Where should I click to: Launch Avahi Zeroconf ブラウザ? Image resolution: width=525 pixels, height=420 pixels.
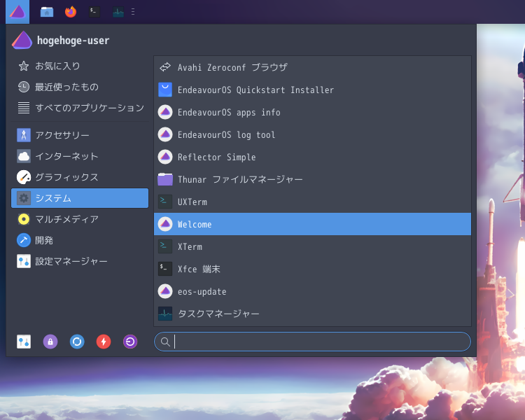click(x=312, y=67)
